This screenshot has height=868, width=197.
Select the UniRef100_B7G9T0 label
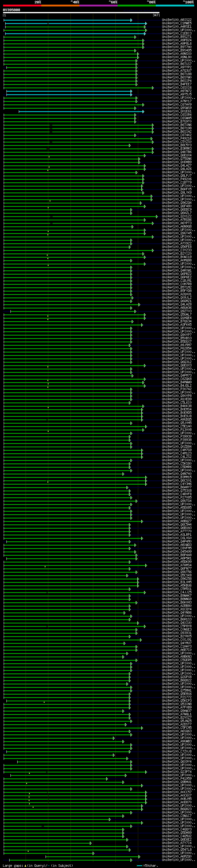pyautogui.click(x=177, y=121)
